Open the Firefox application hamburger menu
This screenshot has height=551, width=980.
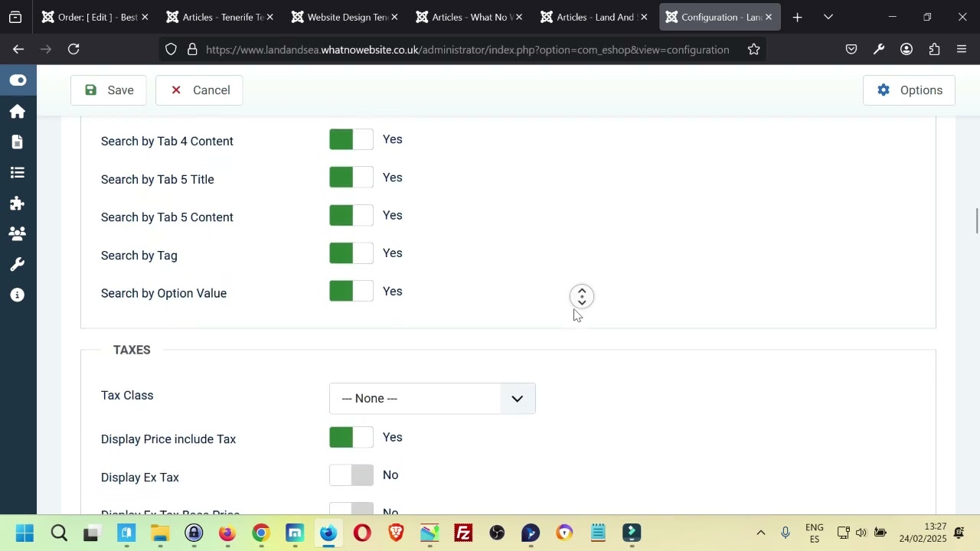coord(962,49)
